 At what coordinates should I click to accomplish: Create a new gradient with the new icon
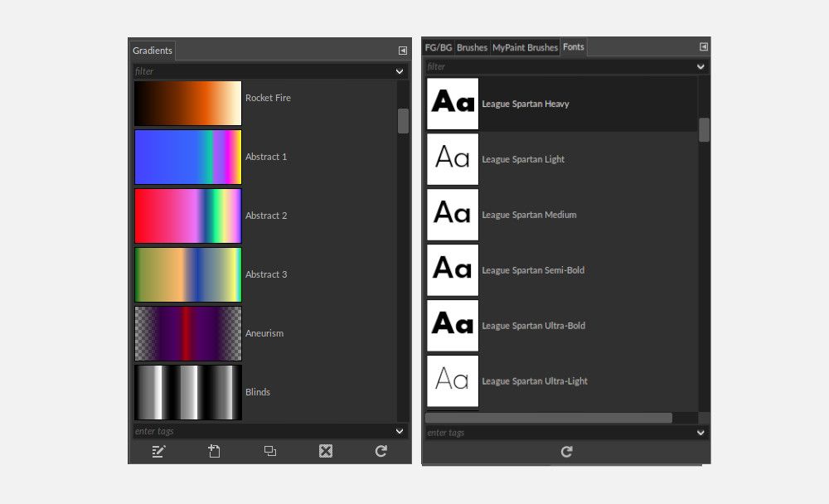click(214, 451)
